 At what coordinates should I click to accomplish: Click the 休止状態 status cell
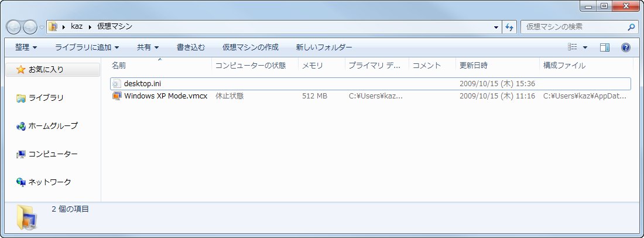click(x=229, y=96)
